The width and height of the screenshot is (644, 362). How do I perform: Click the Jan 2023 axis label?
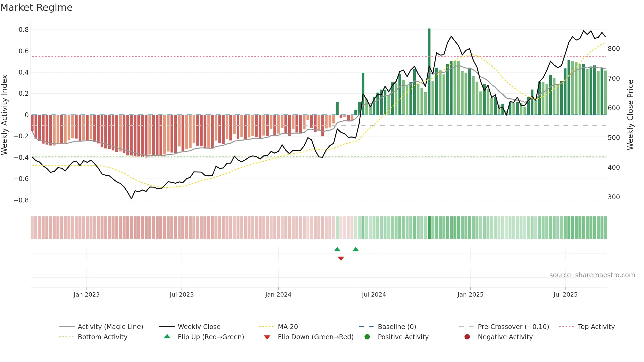click(x=87, y=294)
